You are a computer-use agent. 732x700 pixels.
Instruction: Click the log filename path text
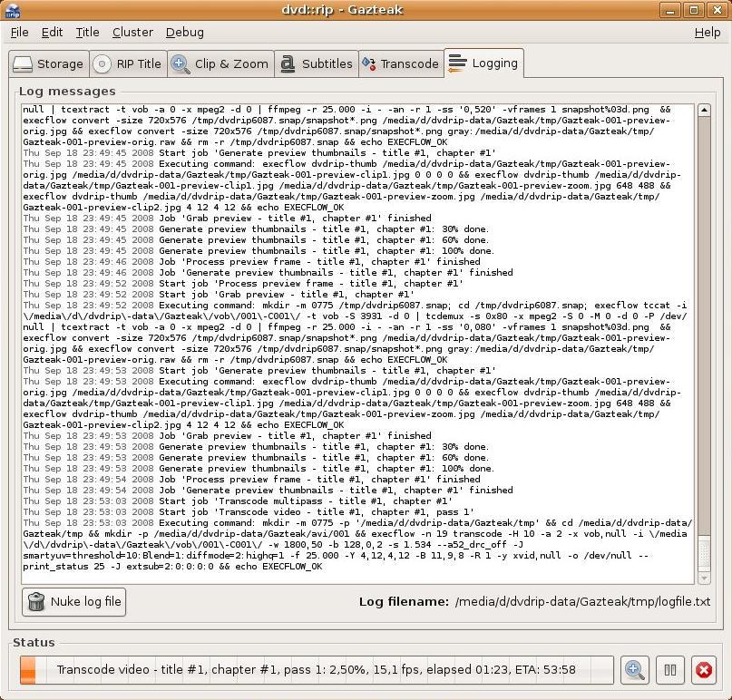[x=582, y=601]
